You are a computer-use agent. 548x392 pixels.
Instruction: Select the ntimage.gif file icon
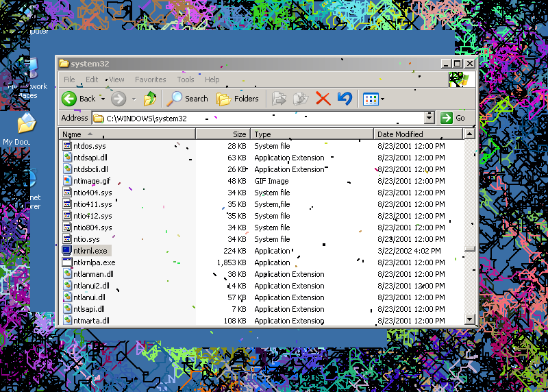pos(67,180)
